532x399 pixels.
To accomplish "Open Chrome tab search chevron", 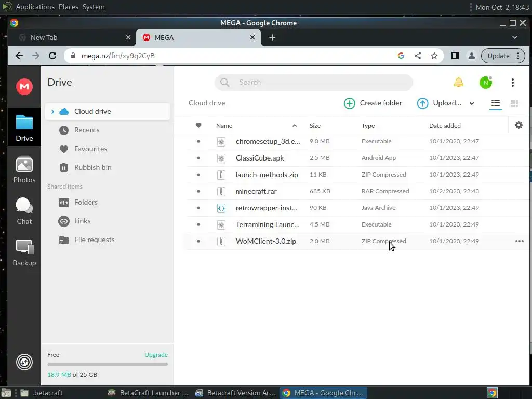I will [515, 37].
